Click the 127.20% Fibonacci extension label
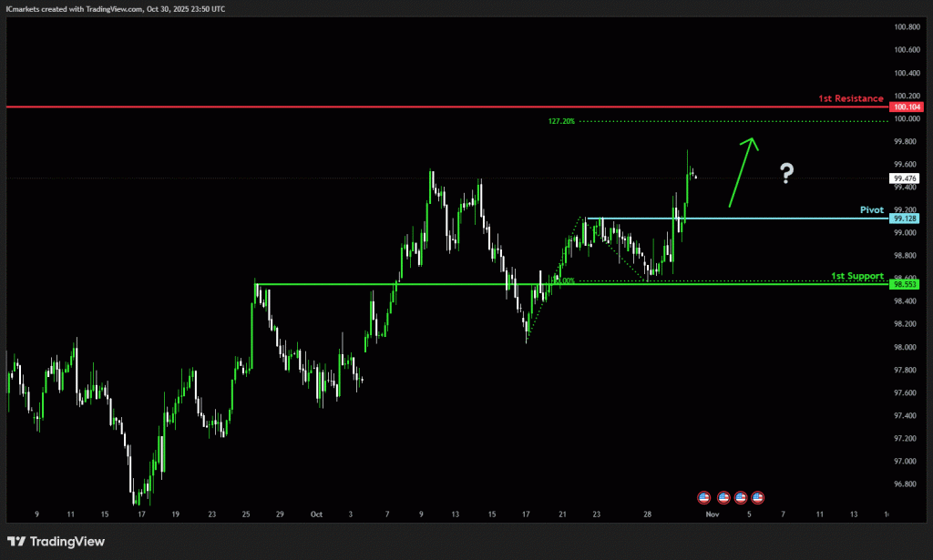 click(561, 121)
